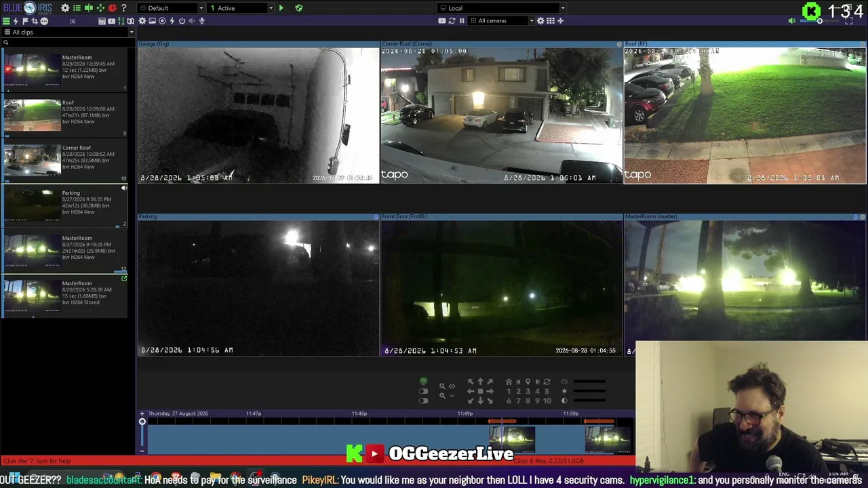The image size is (868, 488).
Task: Open the Default profile dropdown
Action: click(x=170, y=8)
